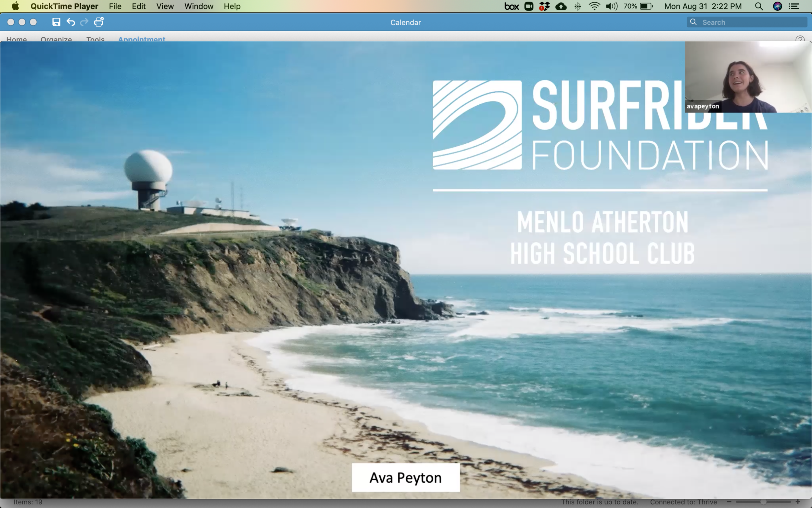
Task: Switch to the Organize ribbon tab
Action: click(56, 39)
